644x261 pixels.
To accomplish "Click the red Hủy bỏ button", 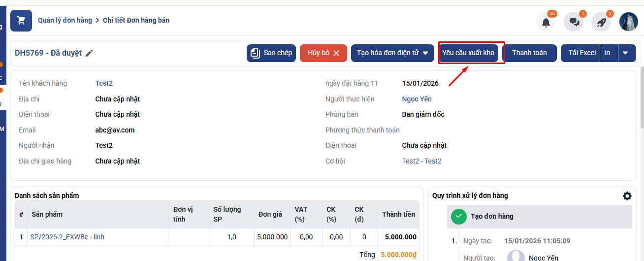I will tap(323, 53).
